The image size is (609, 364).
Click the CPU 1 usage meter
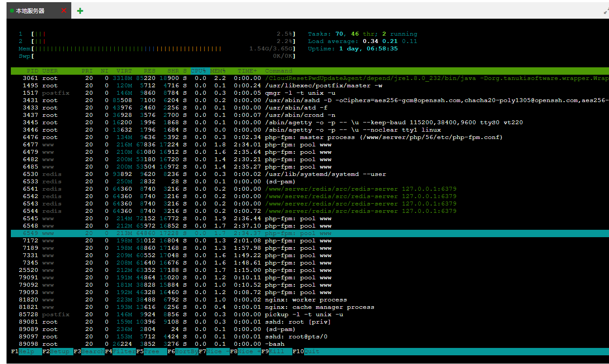click(157, 34)
